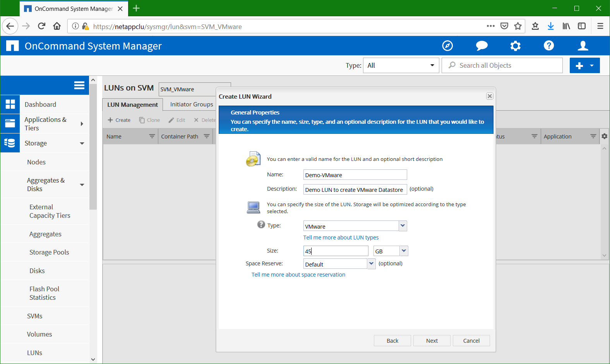This screenshot has height=364, width=610.
Task: Open Dashboard in the sidebar
Action: coord(40,104)
